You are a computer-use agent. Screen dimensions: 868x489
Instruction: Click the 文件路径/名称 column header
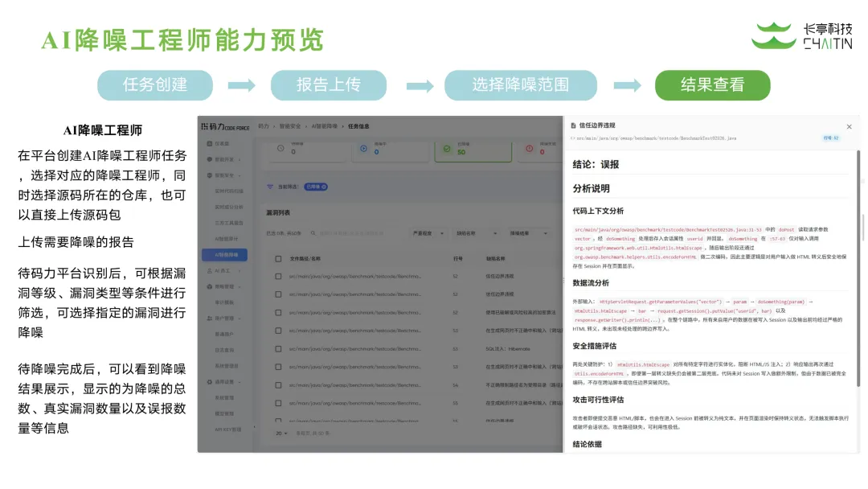[305, 259]
